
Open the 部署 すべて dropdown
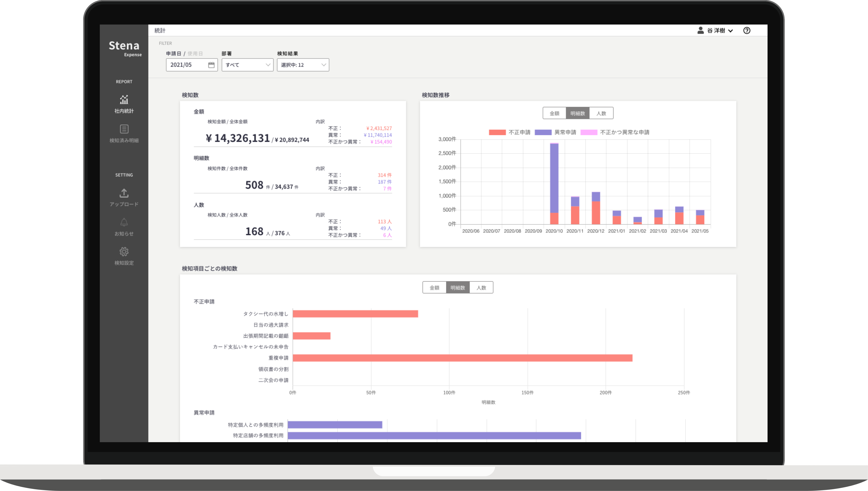247,65
